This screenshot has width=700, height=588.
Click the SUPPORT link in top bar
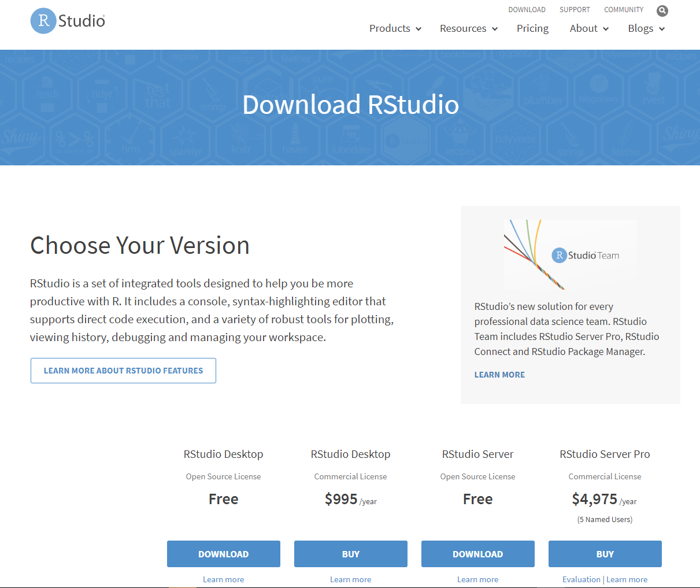[x=575, y=10]
